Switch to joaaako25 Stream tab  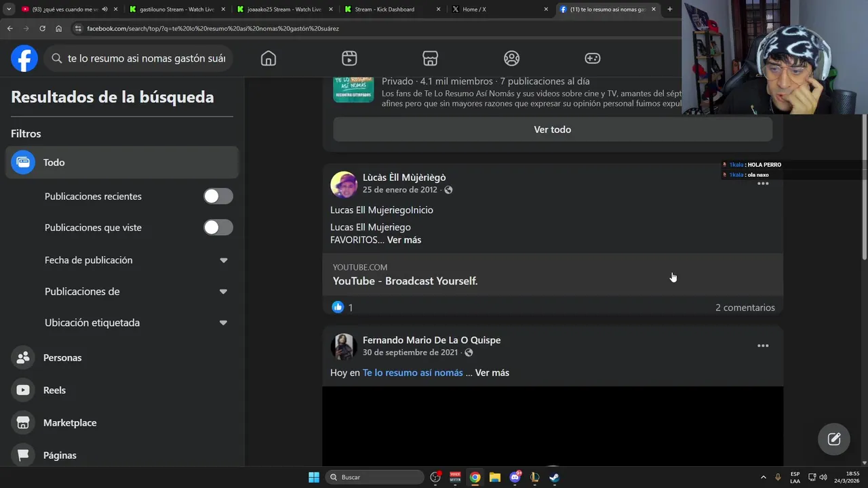tap(283, 9)
